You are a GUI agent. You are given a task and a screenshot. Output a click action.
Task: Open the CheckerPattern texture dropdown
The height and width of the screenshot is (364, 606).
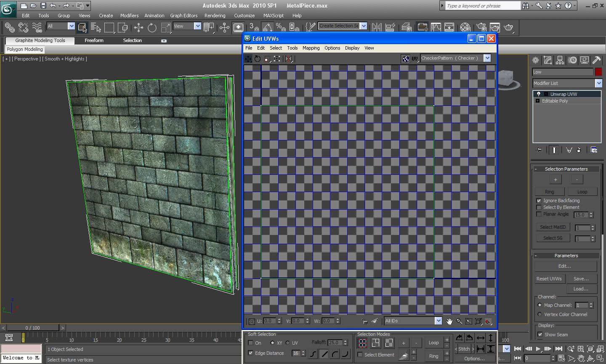(x=487, y=58)
